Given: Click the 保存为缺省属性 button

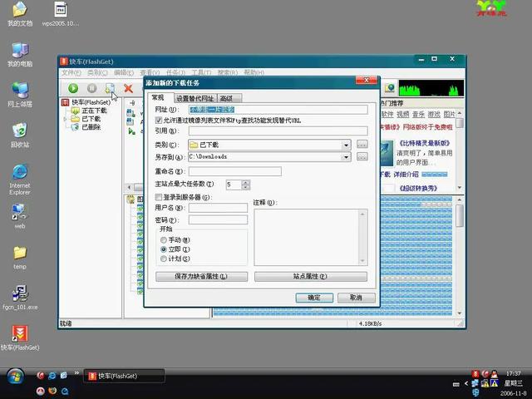Looking at the screenshot, I should click(x=200, y=276).
